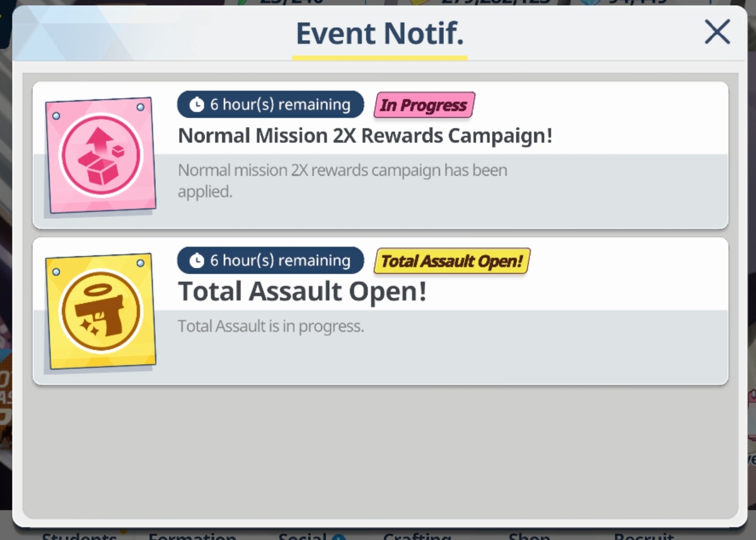The height and width of the screenshot is (540, 756).
Task: Open the Shop menu at bottom
Action: [529, 535]
